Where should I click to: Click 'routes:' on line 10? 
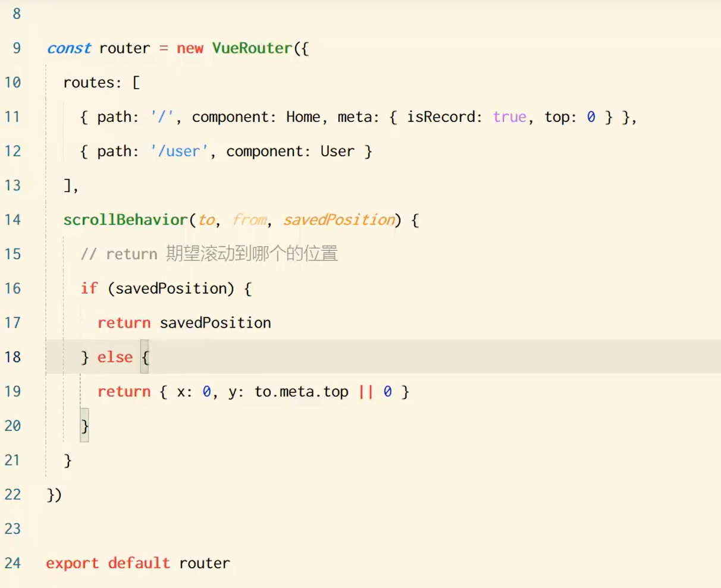(92, 83)
